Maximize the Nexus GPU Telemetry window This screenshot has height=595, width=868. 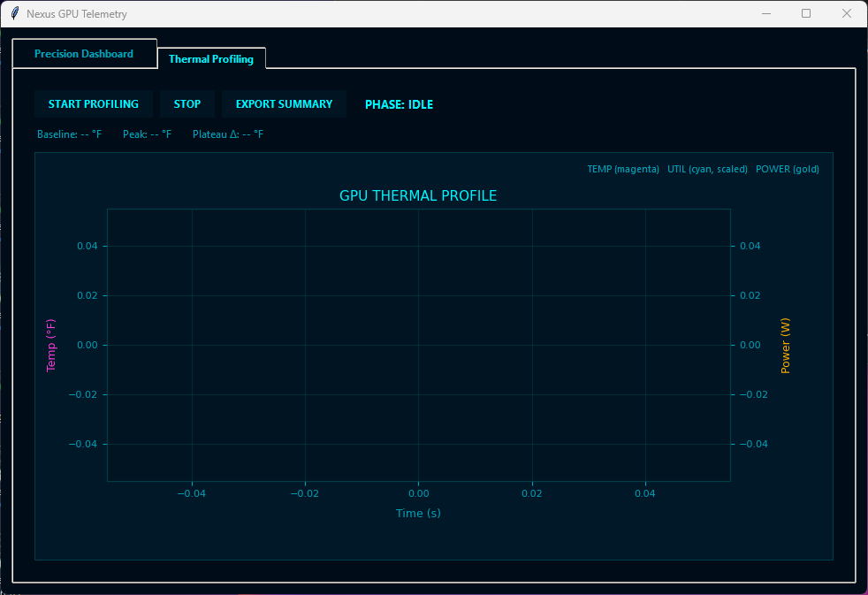point(805,13)
